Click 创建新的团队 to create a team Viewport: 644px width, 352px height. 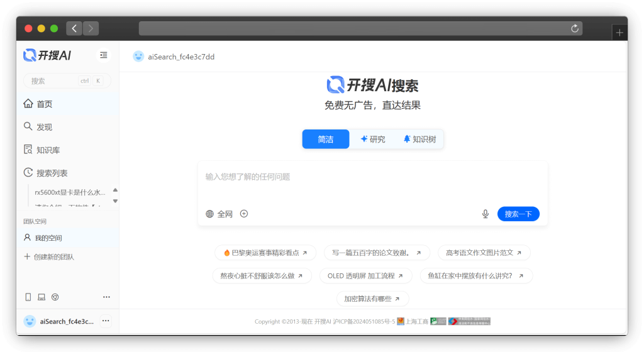pos(49,257)
